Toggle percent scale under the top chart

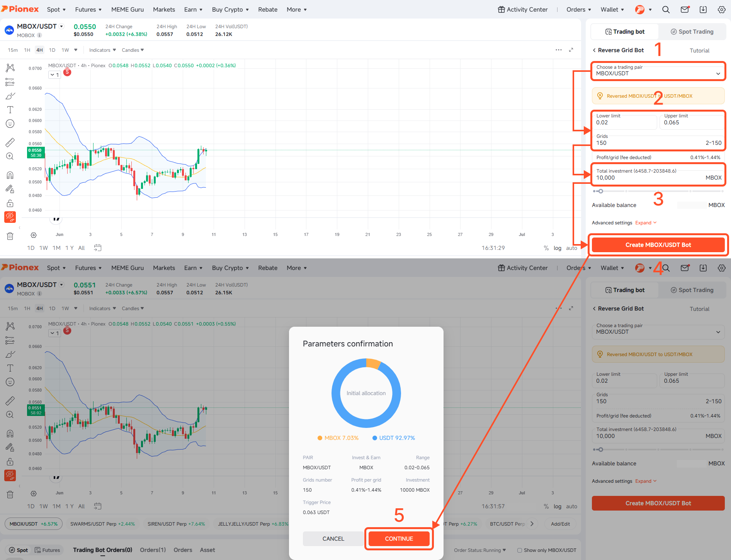pyautogui.click(x=546, y=248)
